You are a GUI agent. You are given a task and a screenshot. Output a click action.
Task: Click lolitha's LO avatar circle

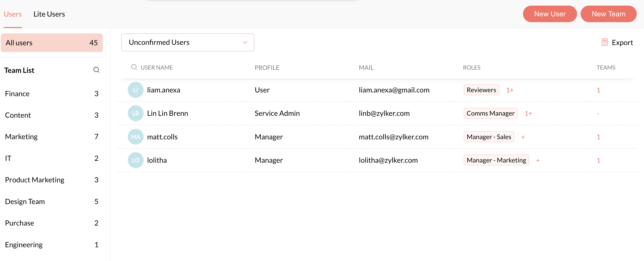[135, 160]
